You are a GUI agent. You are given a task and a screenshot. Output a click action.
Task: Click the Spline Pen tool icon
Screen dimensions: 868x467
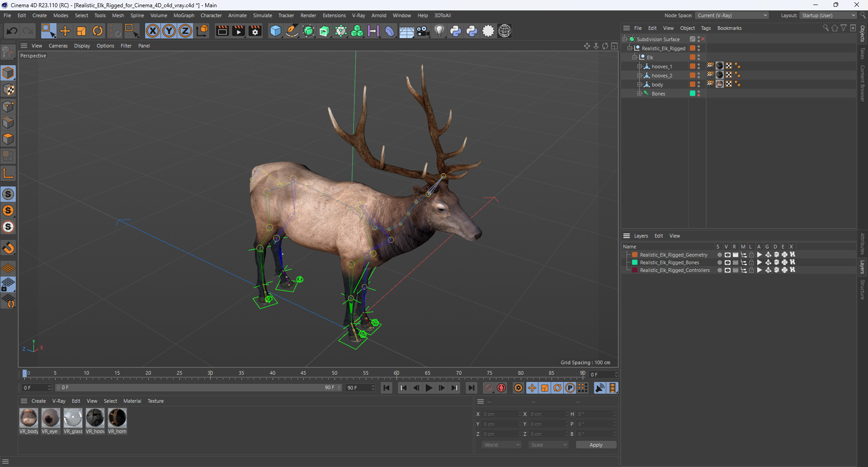[292, 31]
